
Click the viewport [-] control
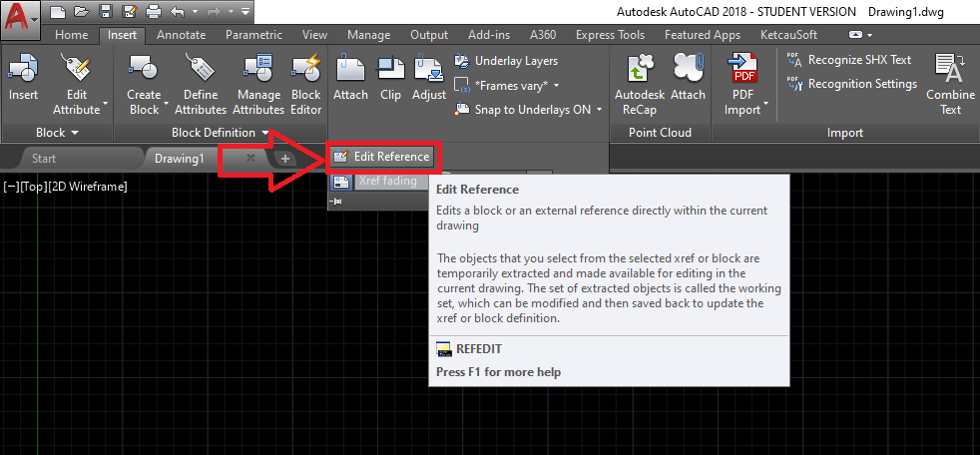[x=11, y=186]
